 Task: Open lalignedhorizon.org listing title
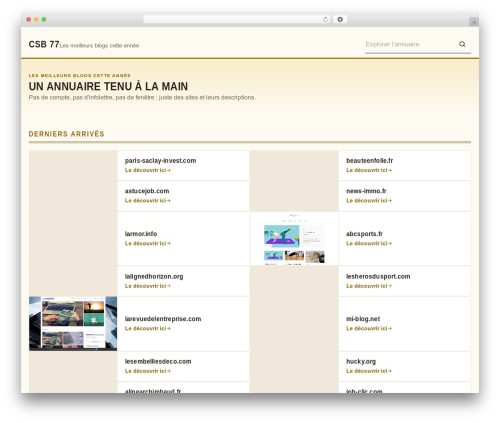(x=154, y=276)
